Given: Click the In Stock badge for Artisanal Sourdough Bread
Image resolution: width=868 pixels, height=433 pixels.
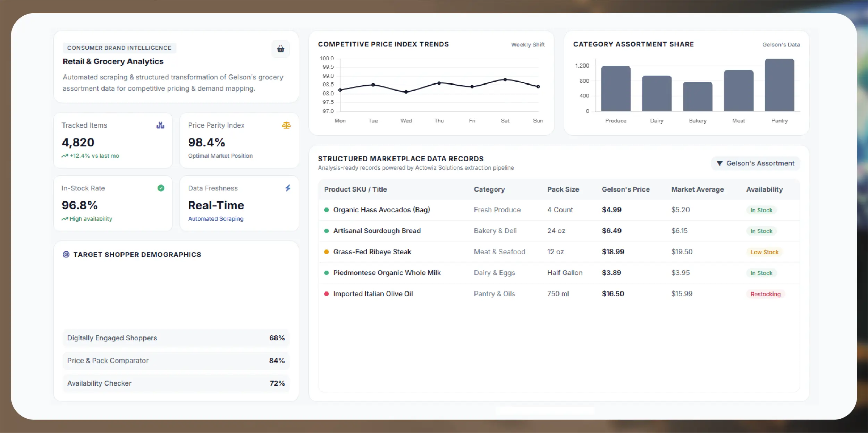Looking at the screenshot, I should (761, 231).
